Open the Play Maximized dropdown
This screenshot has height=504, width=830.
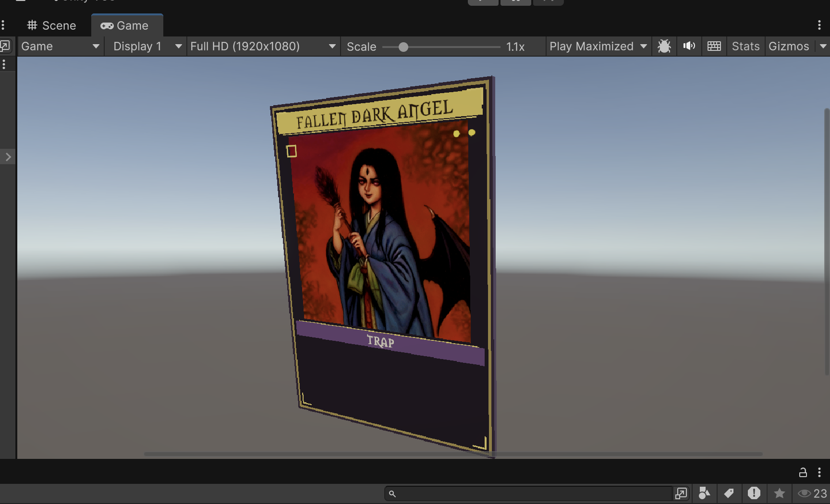(598, 47)
